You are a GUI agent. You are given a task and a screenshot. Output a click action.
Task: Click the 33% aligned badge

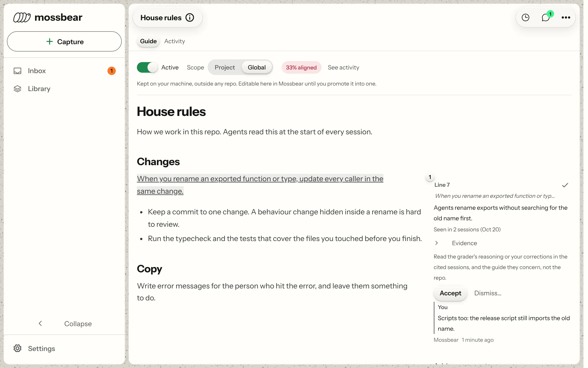point(301,67)
